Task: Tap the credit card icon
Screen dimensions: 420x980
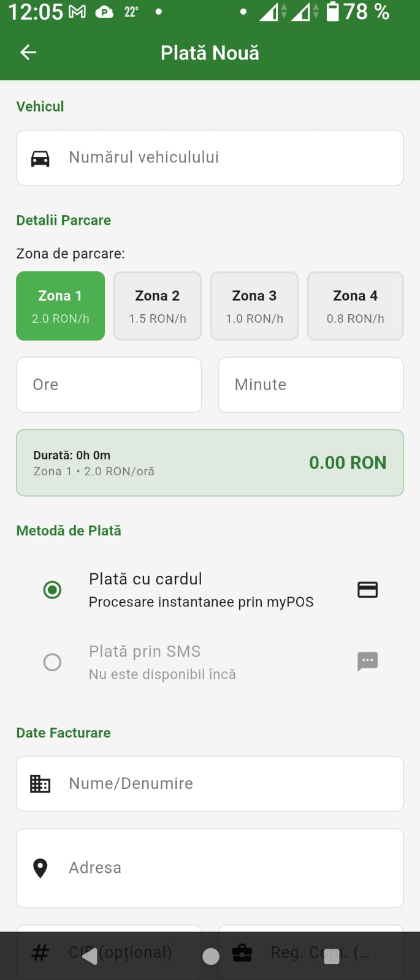Action: point(367,590)
